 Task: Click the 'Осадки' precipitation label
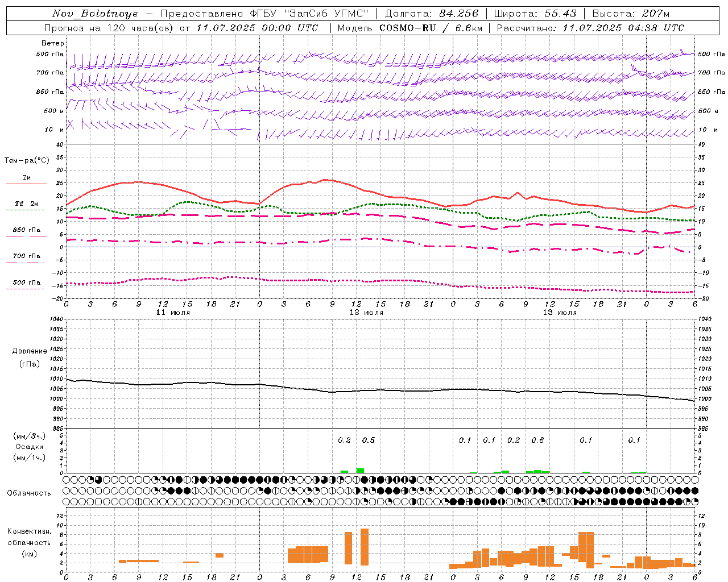[x=30, y=447]
